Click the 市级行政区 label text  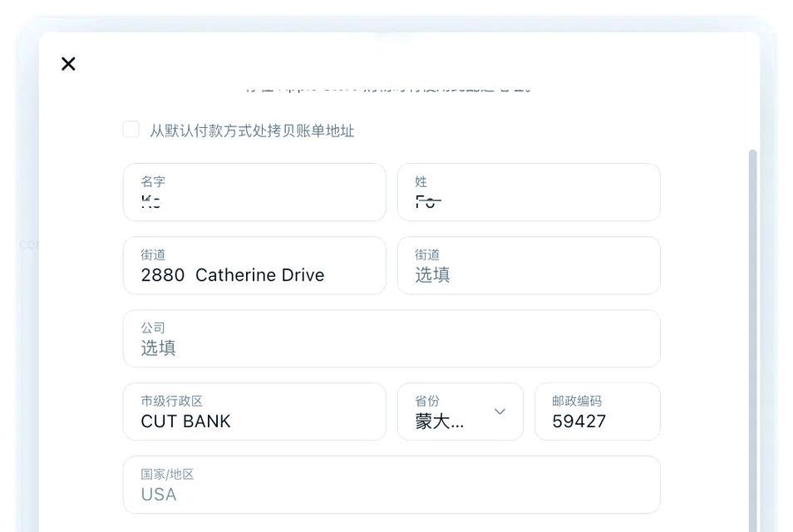tap(171, 401)
